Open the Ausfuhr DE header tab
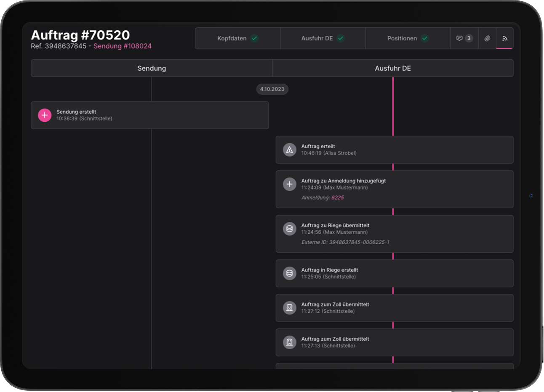Image resolution: width=544 pixels, height=392 pixels. pos(323,38)
